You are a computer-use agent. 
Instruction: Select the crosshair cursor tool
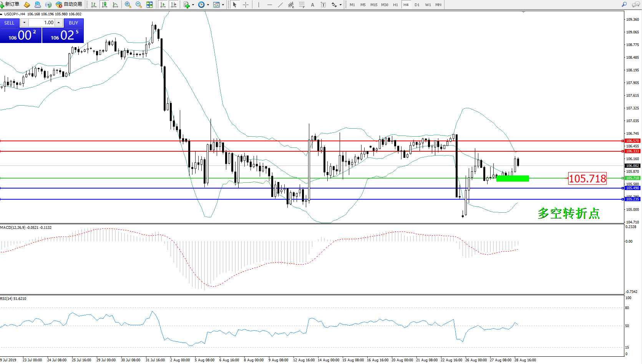click(x=246, y=5)
